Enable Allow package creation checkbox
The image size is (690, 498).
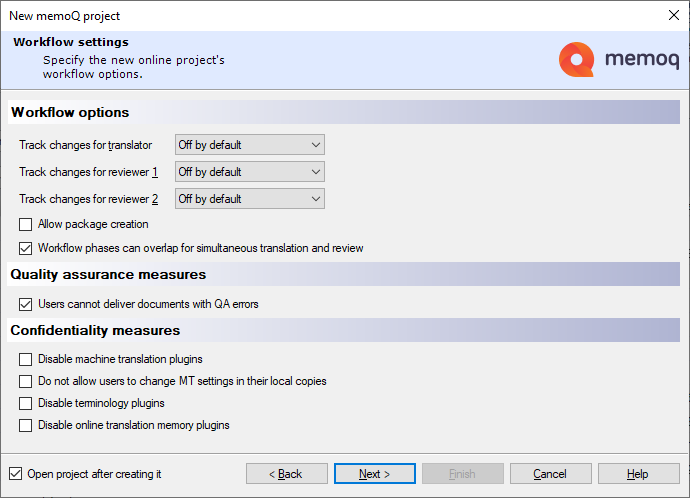click(26, 224)
